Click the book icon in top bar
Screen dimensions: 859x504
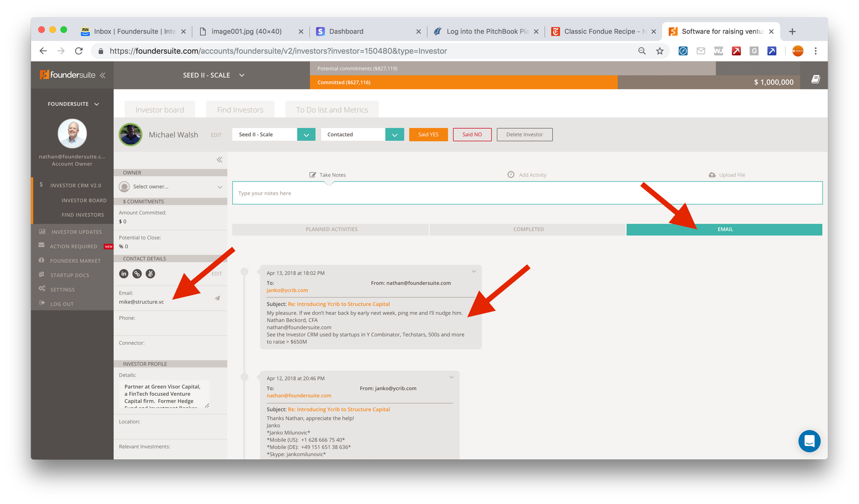815,79
